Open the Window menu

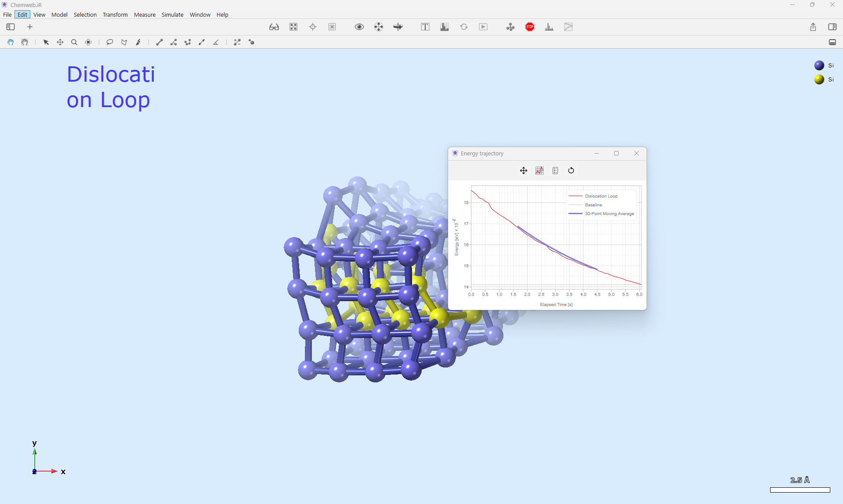pyautogui.click(x=200, y=14)
